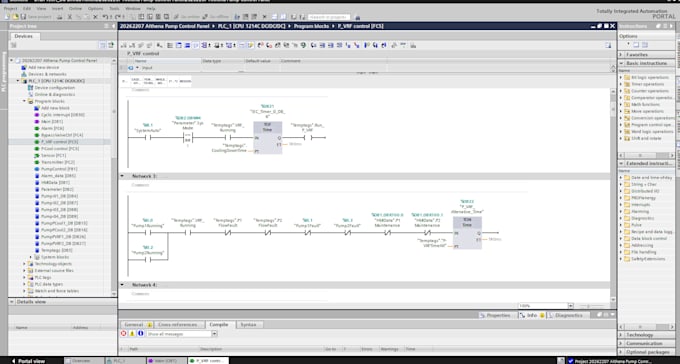This screenshot has height=364, width=680.
Task: Select P_VRF control block in tree
Action: (60, 142)
